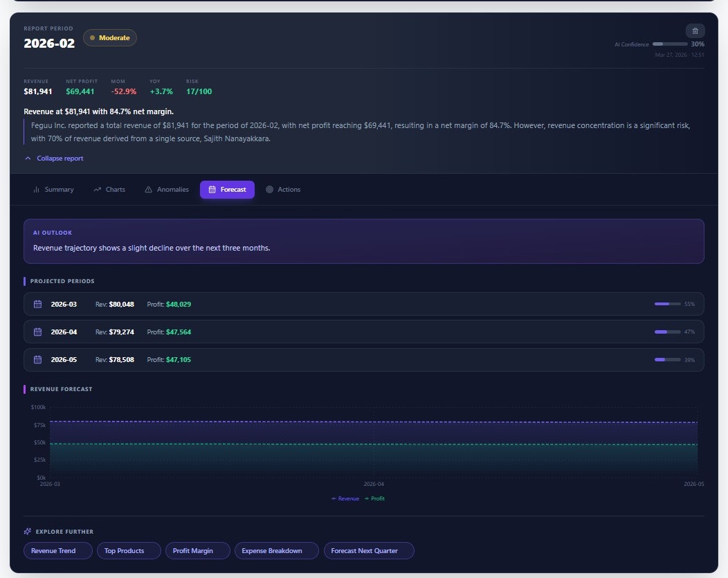Go to the Anomalies tab
This screenshot has width=728, height=578.
coord(166,190)
